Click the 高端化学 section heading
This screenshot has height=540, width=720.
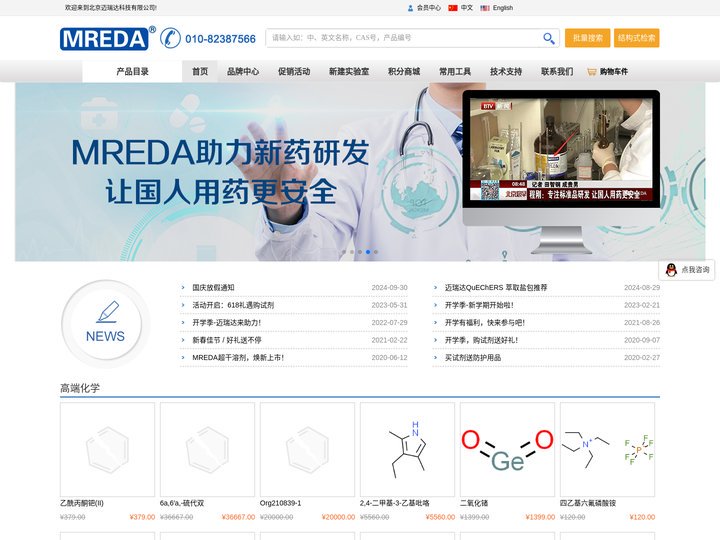coord(80,388)
